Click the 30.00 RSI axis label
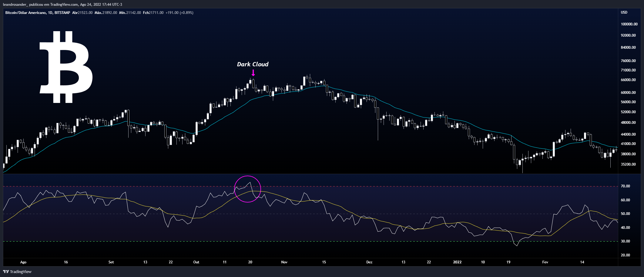 pos(625,241)
